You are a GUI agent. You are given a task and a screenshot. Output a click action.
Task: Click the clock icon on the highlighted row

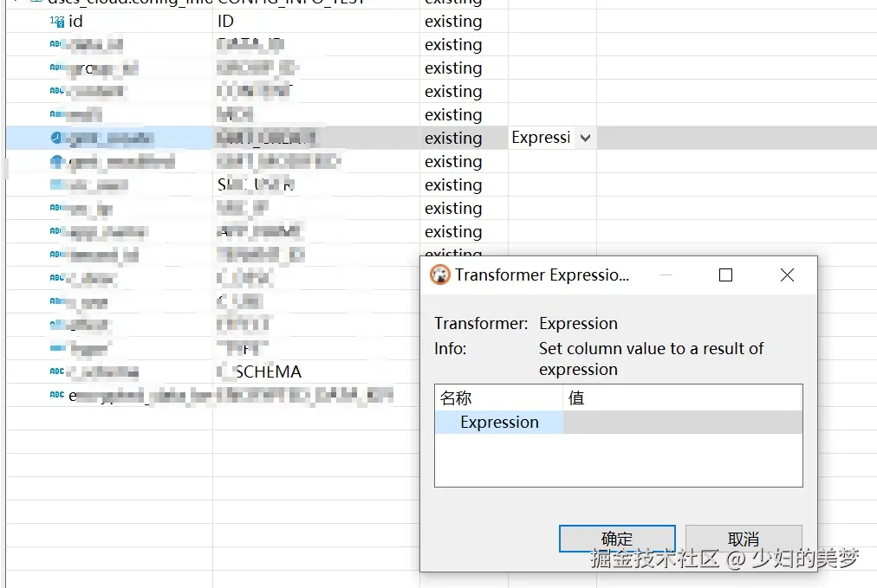[x=57, y=139]
